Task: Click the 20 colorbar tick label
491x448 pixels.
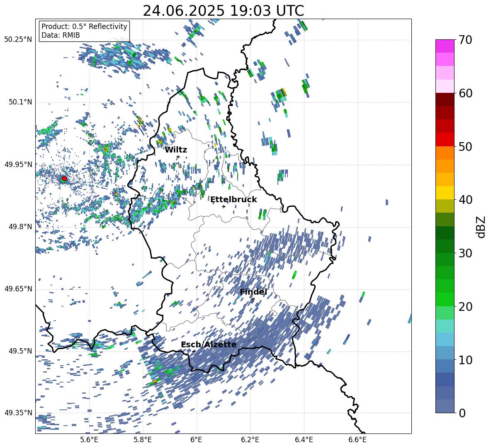Action: tap(466, 307)
